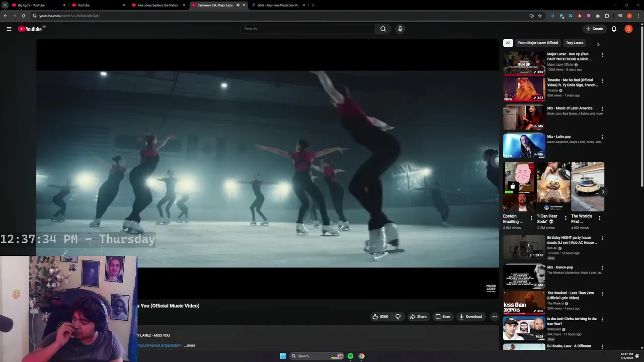Image resolution: width=644 pixels, height=362 pixels.
Task: Open Mix - Latin pop thumbnail
Action: point(524,145)
